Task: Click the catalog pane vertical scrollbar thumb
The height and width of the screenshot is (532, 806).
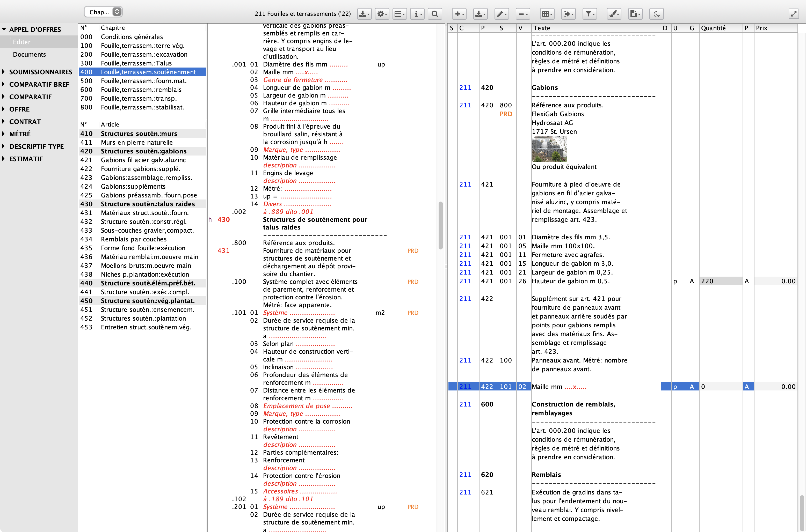Action: [x=440, y=226]
